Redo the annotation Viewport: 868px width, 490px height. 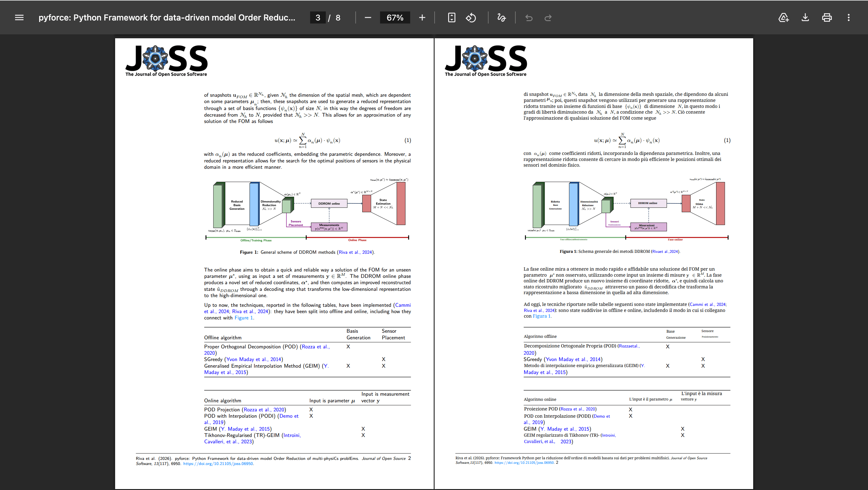(x=548, y=17)
